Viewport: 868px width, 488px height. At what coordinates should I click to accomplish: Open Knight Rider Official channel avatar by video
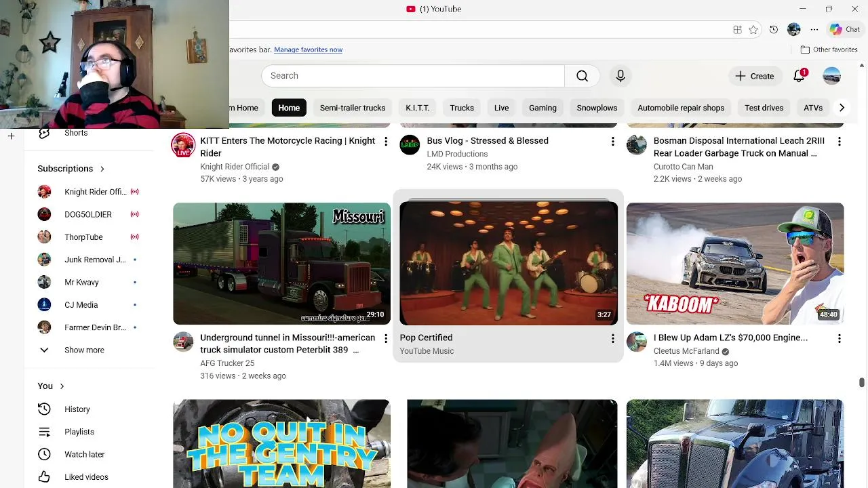[183, 145]
